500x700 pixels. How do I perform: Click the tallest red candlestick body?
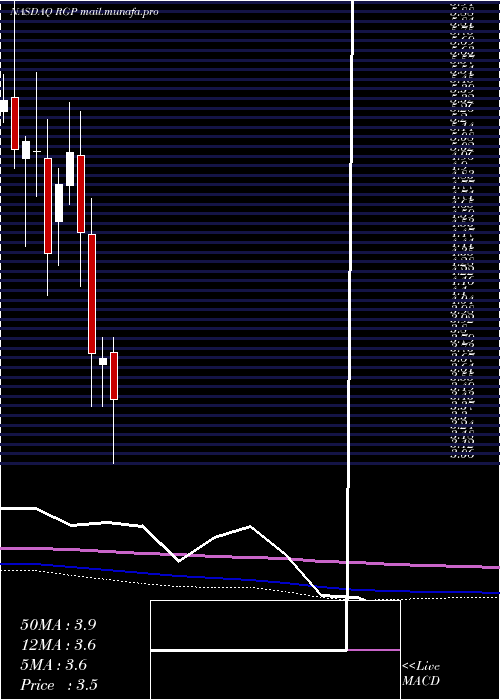(x=92, y=294)
